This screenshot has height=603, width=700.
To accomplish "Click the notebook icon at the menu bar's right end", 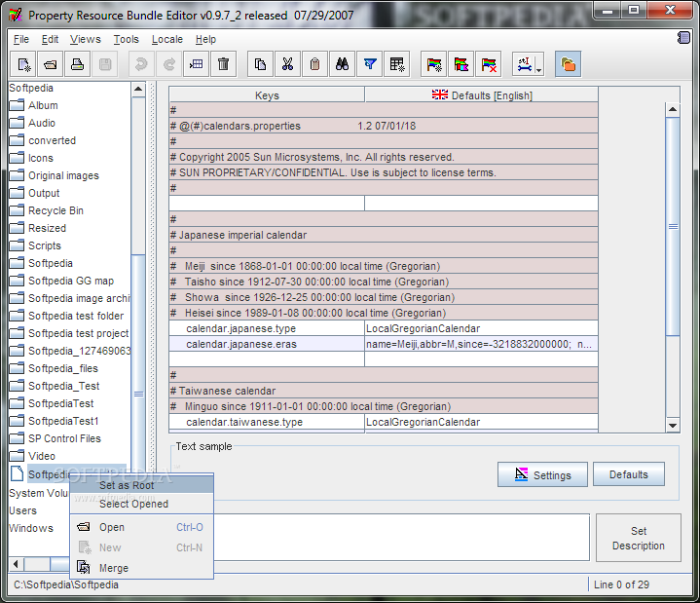I will (683, 38).
